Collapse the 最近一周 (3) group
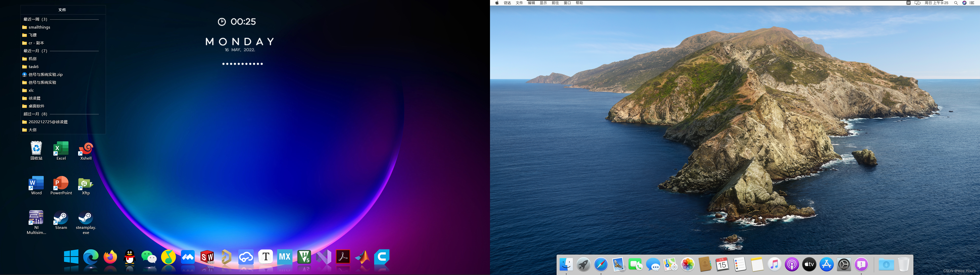The width and height of the screenshot is (980, 275). pos(35,19)
